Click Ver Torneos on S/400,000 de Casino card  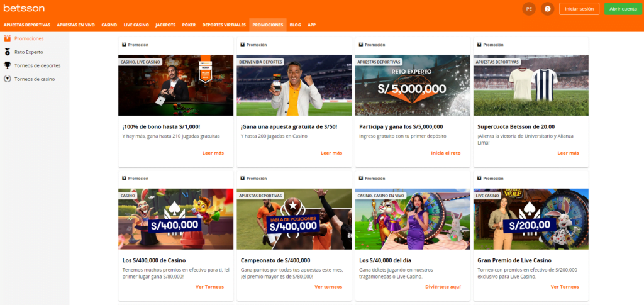(210, 287)
